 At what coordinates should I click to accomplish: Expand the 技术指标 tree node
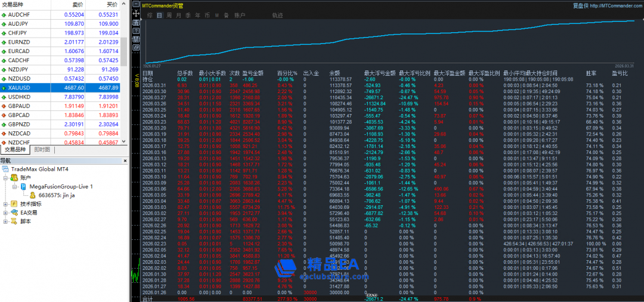pyautogui.click(x=5, y=204)
